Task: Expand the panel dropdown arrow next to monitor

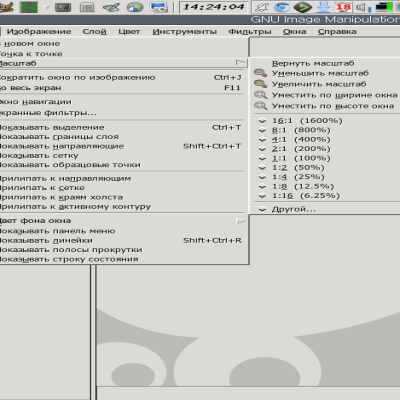Action: click(46, 7)
